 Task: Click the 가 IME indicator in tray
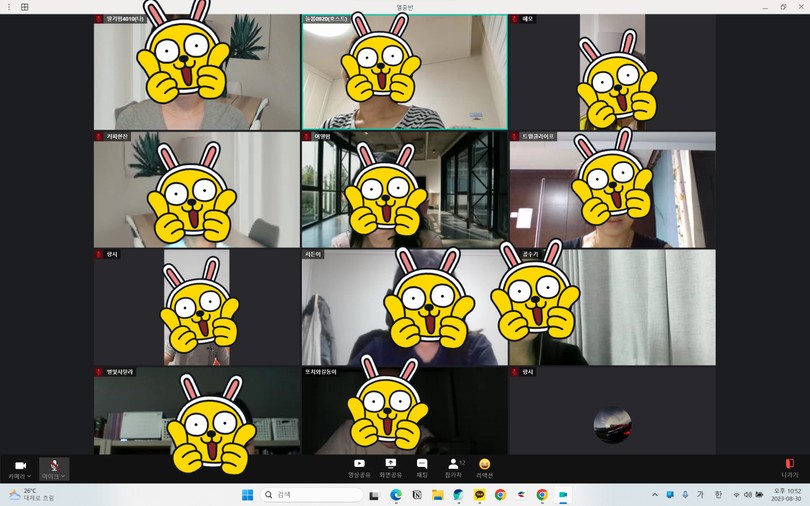[x=701, y=495]
